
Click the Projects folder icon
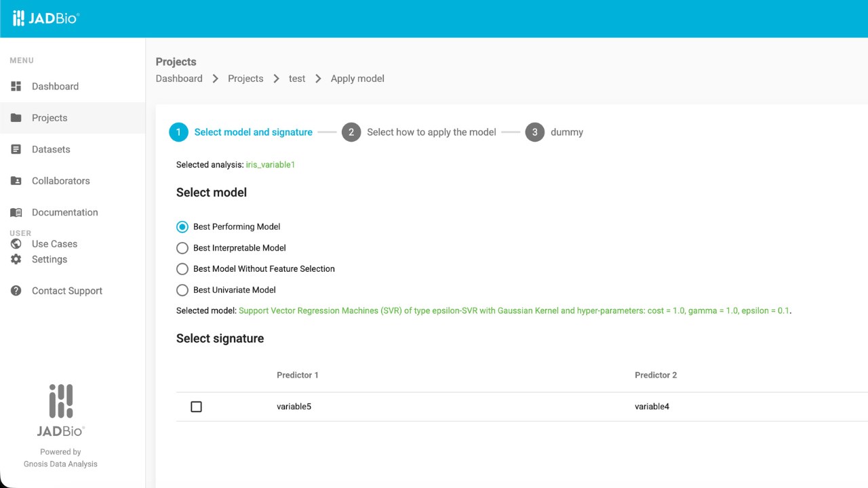pos(16,117)
